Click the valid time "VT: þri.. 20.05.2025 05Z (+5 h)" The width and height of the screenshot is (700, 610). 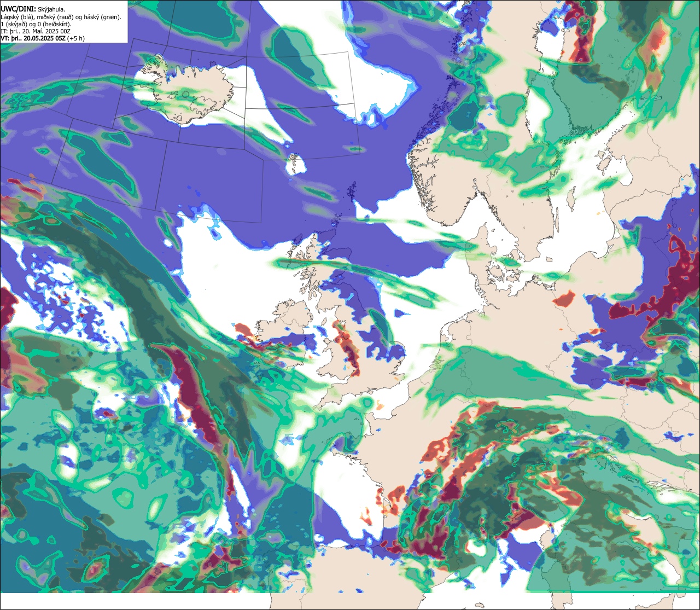pyautogui.click(x=43, y=38)
